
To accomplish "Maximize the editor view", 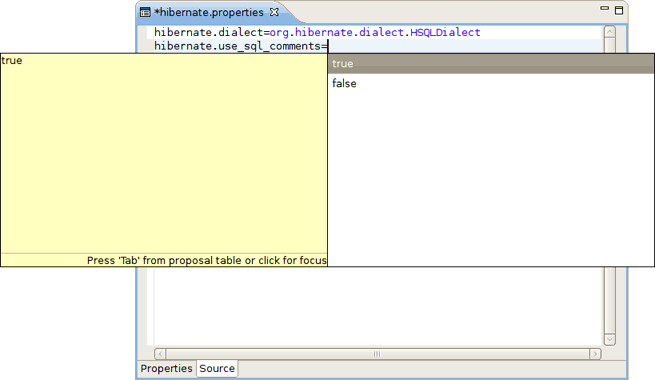I will 619,10.
